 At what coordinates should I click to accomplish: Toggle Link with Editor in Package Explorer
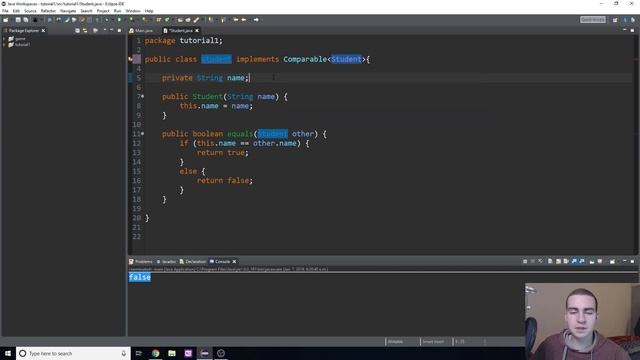[x=85, y=31]
